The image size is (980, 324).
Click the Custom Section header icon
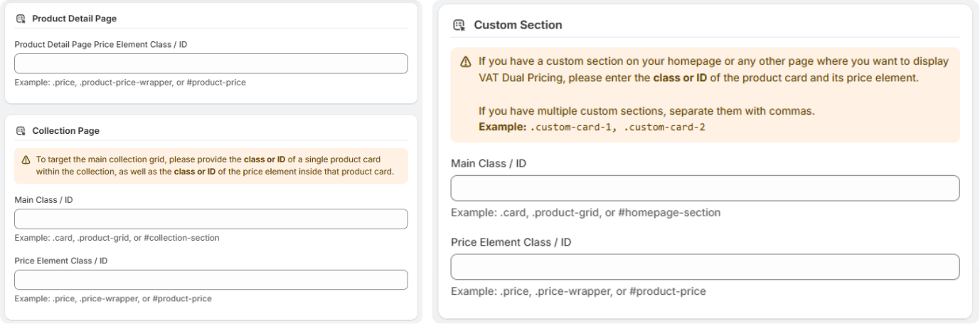(x=459, y=26)
